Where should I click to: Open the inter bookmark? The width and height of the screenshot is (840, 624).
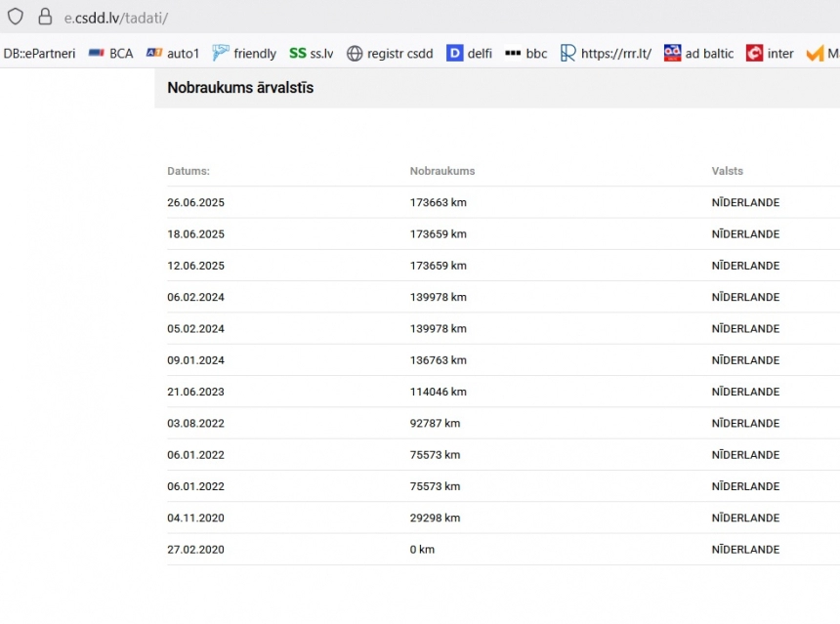pos(770,54)
